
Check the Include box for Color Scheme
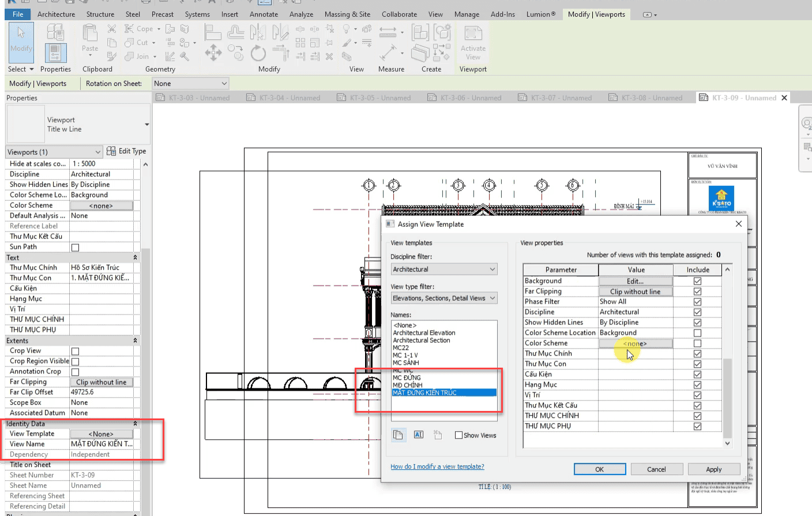pos(697,343)
